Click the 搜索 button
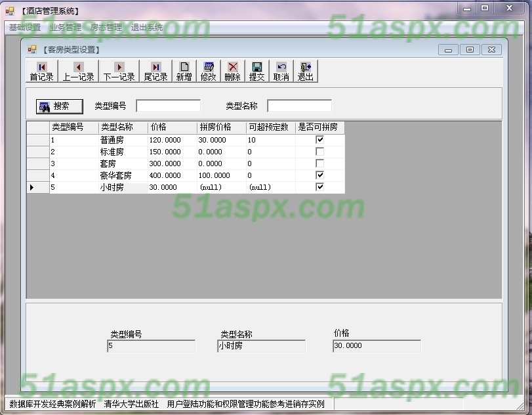 (60, 106)
